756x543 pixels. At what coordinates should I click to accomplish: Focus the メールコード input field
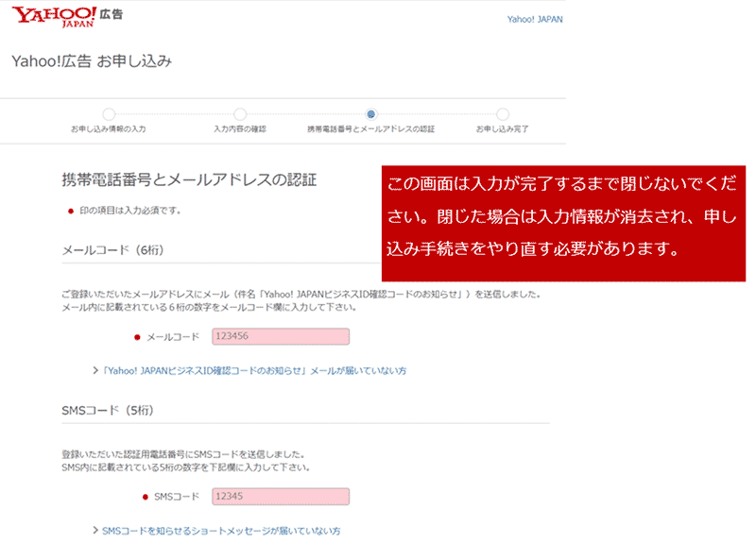(x=281, y=337)
